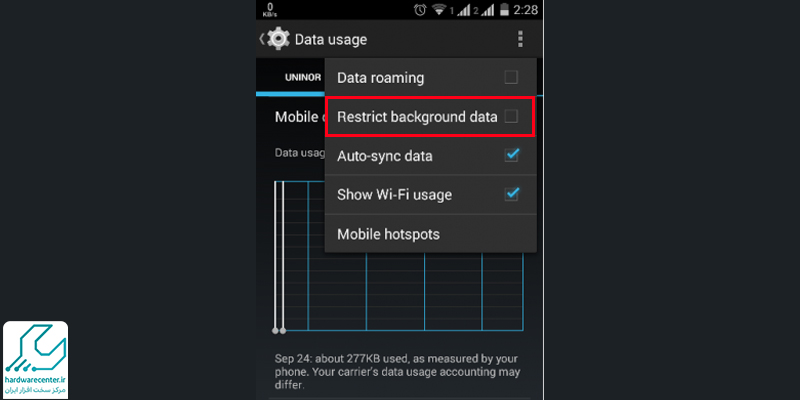Uncheck the Auto-sync data checkbox
The height and width of the screenshot is (400, 800).
click(x=511, y=155)
